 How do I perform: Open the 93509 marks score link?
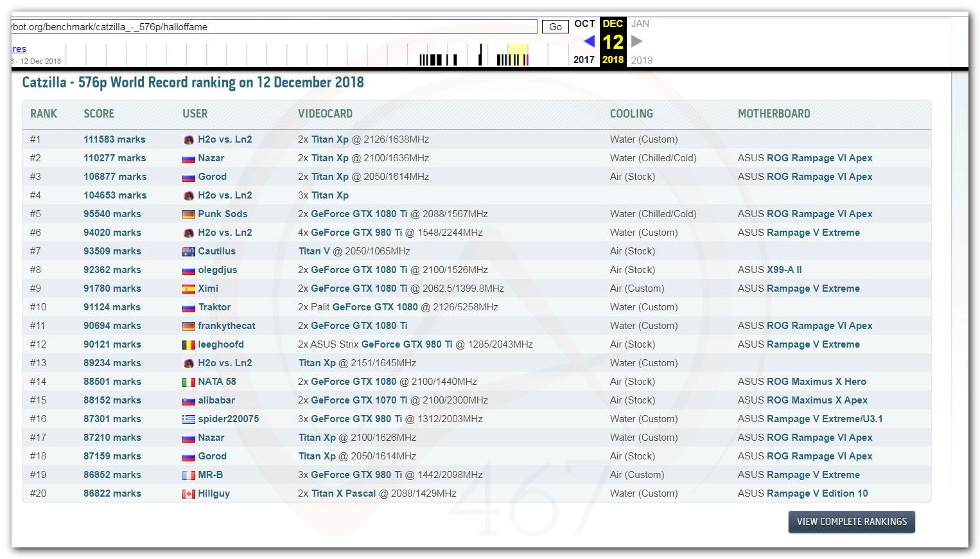pos(112,251)
